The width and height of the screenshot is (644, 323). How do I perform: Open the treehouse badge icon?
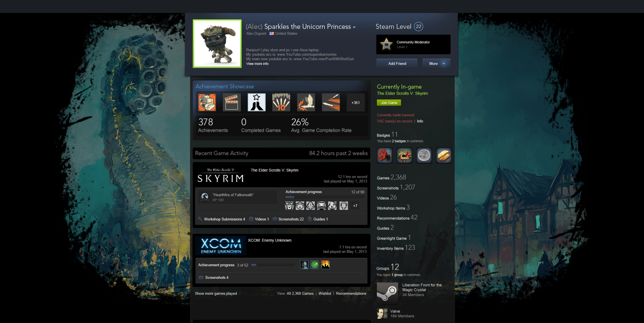[404, 155]
